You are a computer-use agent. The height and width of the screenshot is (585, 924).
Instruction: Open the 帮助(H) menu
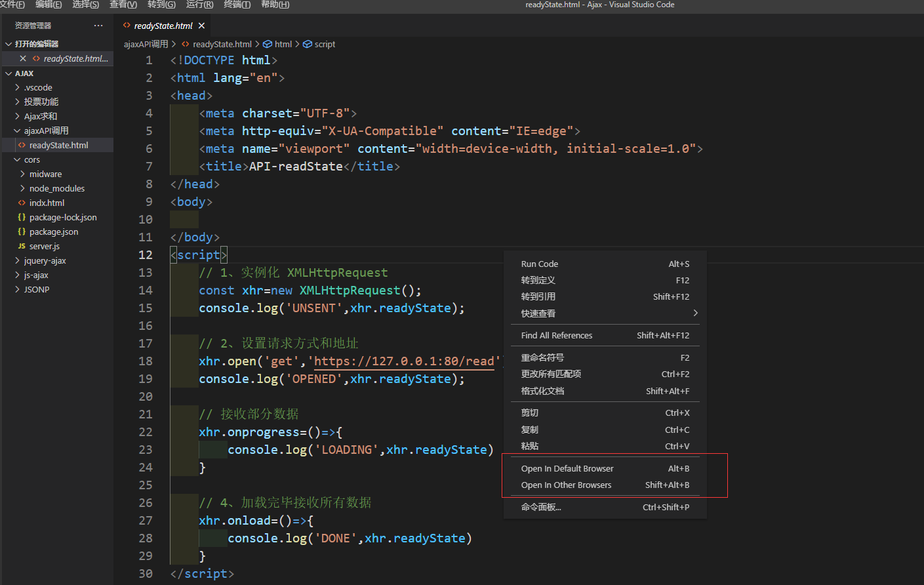275,5
